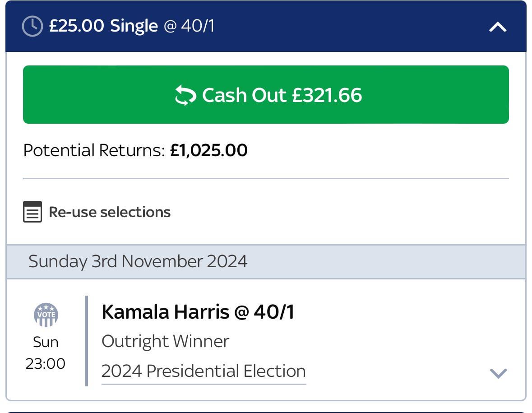
Task: Click the VOTE election badge icon
Action: point(46,315)
